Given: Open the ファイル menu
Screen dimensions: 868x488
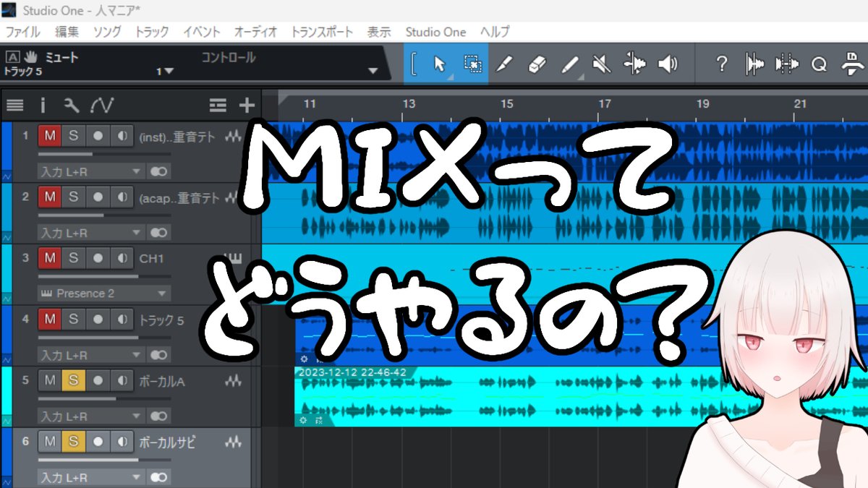Looking at the screenshot, I should click(x=23, y=32).
